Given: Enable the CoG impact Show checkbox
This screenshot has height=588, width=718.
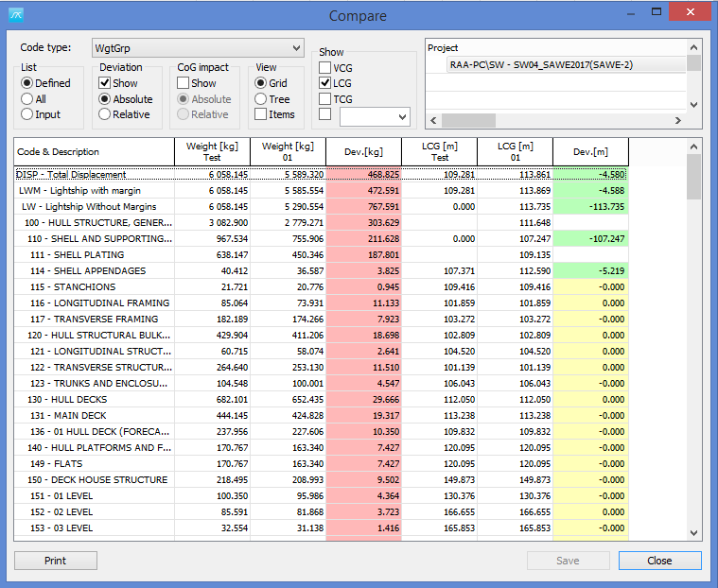Looking at the screenshot, I should (x=184, y=83).
